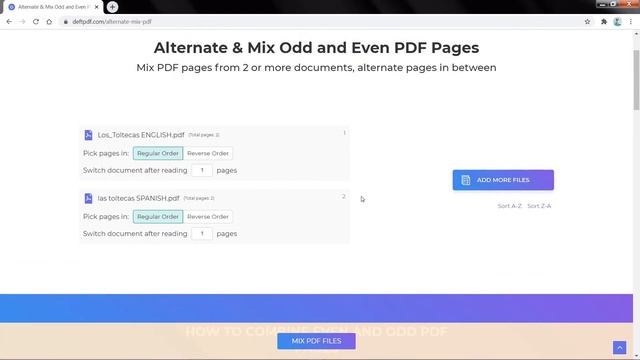The height and width of the screenshot is (360, 640).
Task: Click the pages count field for ENGLISH.pdf
Action: tap(202, 170)
